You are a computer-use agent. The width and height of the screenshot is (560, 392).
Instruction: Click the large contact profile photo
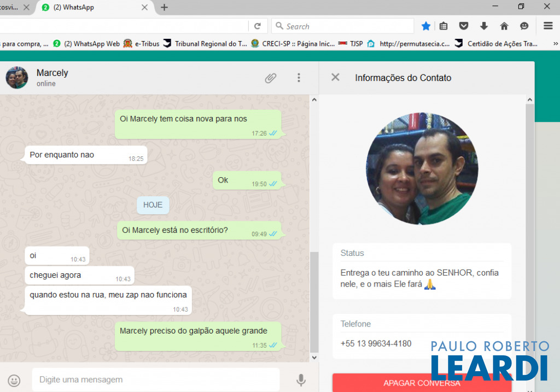(x=422, y=169)
